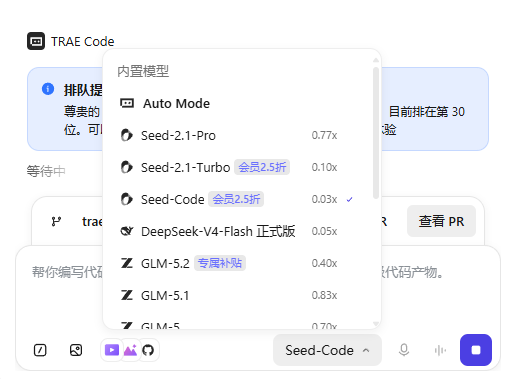The image size is (510, 379).
Task: Click the 专属补贴 badge beside GLM-5.2
Action: [220, 263]
